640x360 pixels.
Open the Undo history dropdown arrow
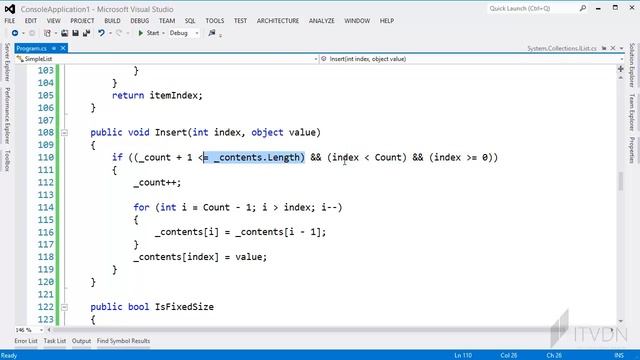[x=110, y=33]
